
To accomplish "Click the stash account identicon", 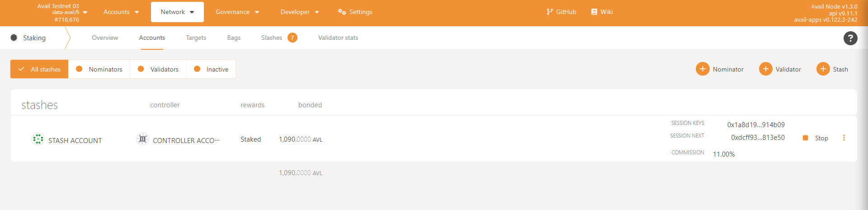I will click(38, 139).
